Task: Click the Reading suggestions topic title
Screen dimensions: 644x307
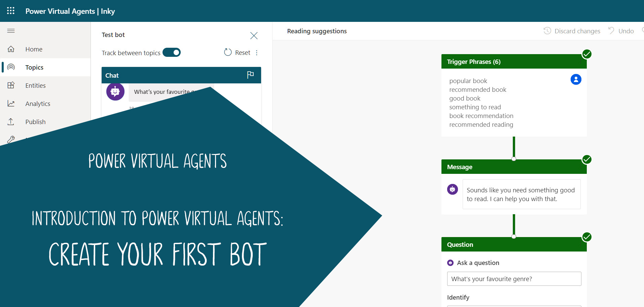Action: pos(317,31)
